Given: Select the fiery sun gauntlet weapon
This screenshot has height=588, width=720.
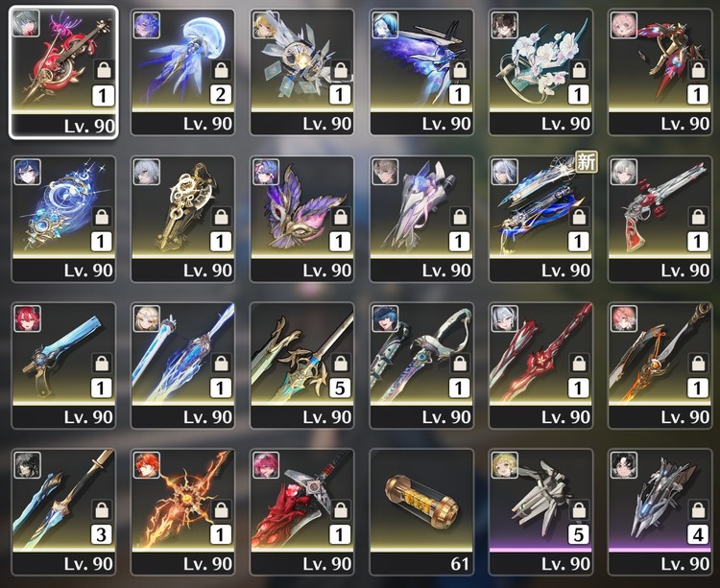Looking at the screenshot, I should [182, 512].
